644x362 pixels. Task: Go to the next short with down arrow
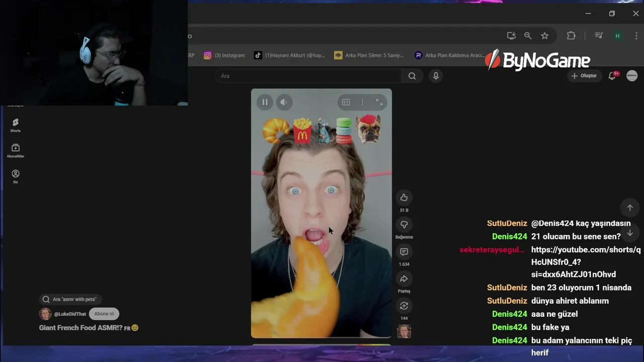tap(629, 233)
